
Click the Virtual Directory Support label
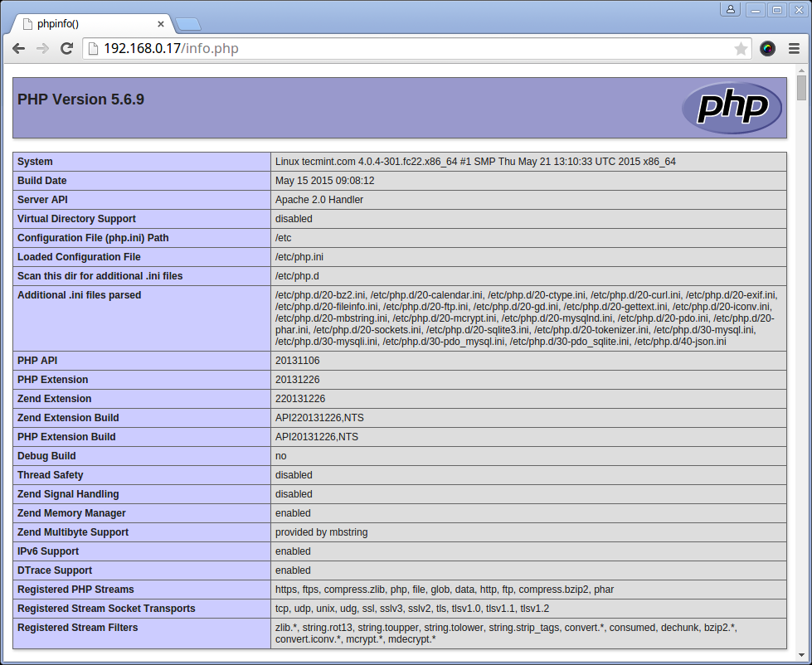click(76, 219)
